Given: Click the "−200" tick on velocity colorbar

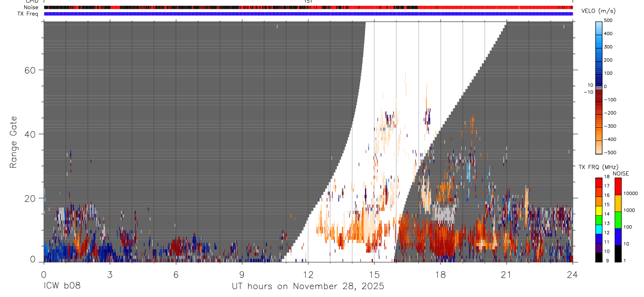Looking at the screenshot, I should coord(609,113).
